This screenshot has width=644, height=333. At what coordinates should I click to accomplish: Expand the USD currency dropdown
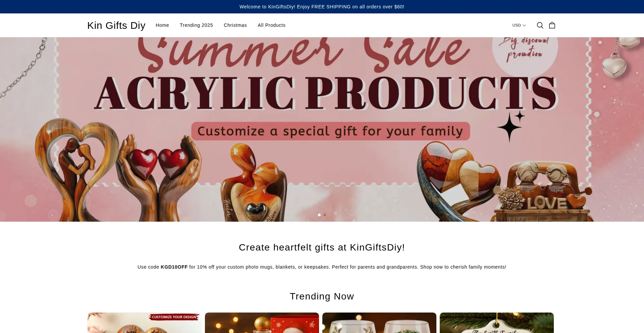pyautogui.click(x=519, y=25)
